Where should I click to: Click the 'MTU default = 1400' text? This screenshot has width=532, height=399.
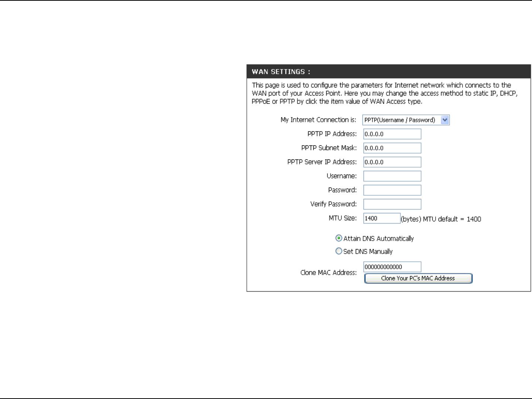452,219
